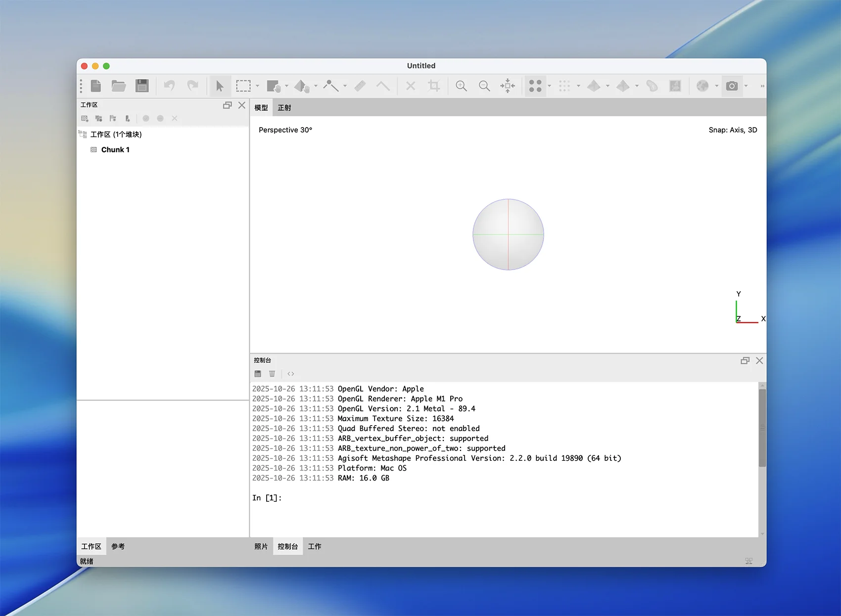841x616 pixels.
Task: Clear the console with the trash icon
Action: [272, 374]
